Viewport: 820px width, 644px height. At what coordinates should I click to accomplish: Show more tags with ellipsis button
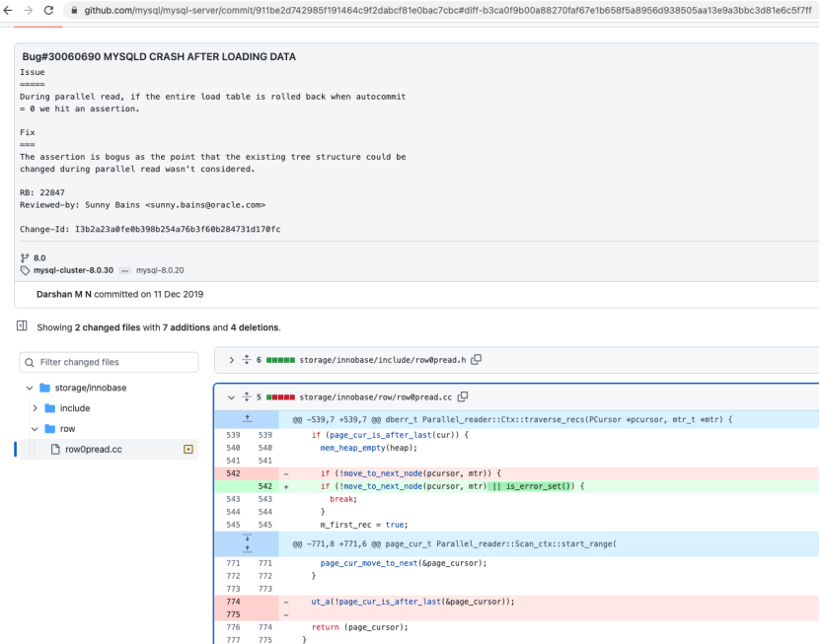(x=124, y=269)
